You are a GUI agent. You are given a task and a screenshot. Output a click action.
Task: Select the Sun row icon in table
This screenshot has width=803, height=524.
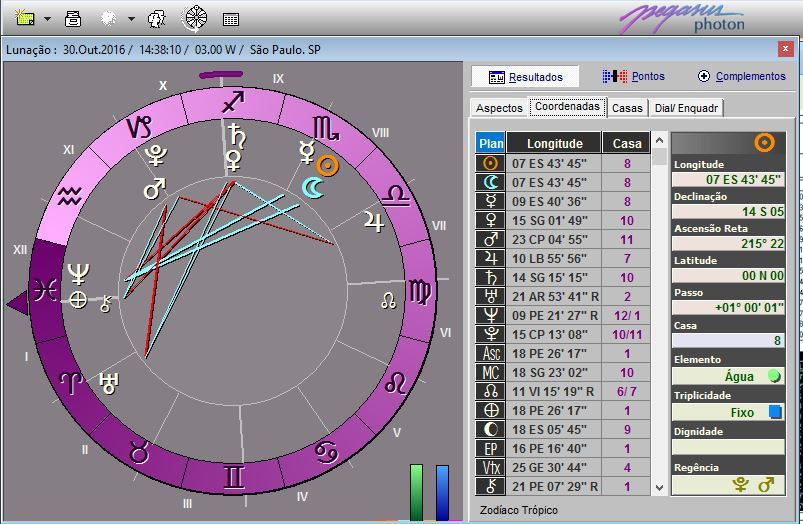click(490, 163)
